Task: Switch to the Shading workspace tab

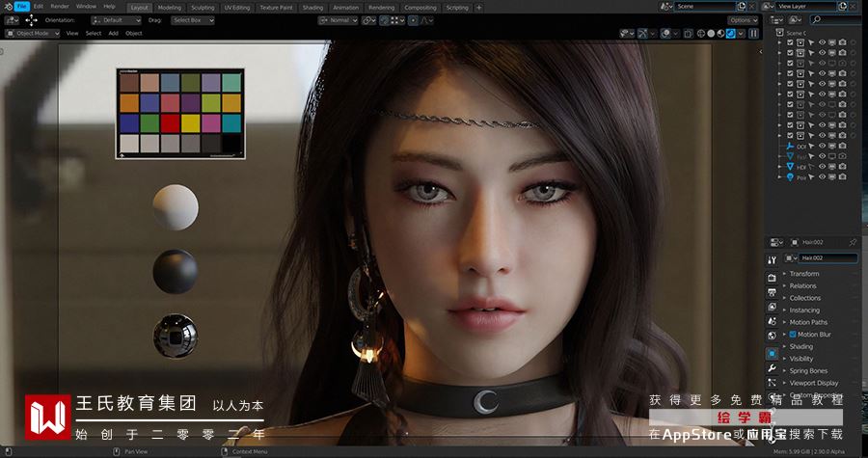Action: click(x=312, y=8)
